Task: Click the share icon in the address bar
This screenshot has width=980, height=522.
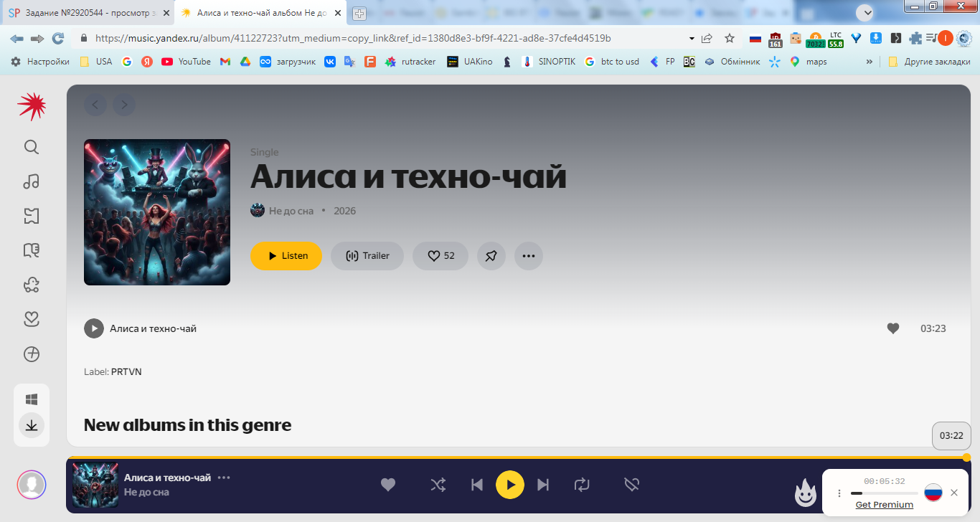Action: tap(707, 38)
